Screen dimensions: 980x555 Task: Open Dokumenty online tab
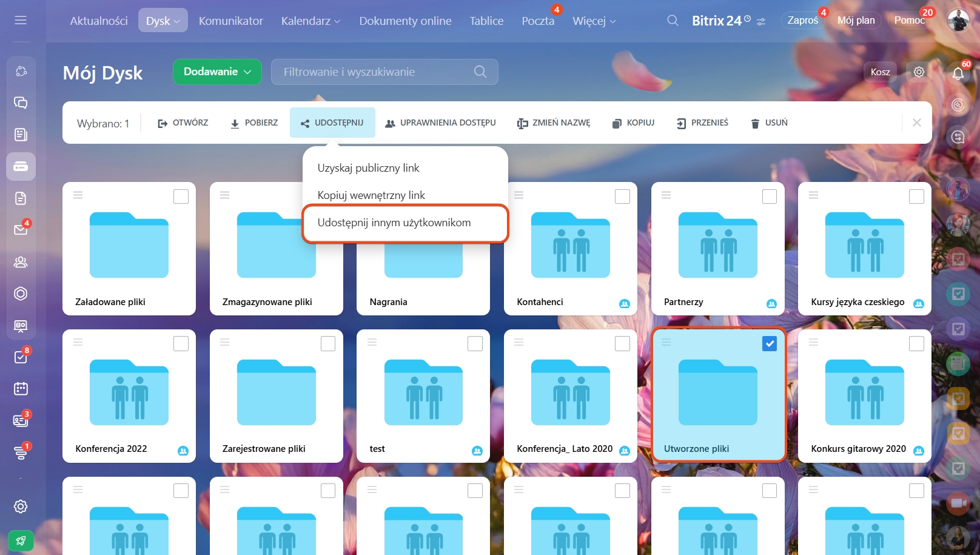click(x=406, y=21)
